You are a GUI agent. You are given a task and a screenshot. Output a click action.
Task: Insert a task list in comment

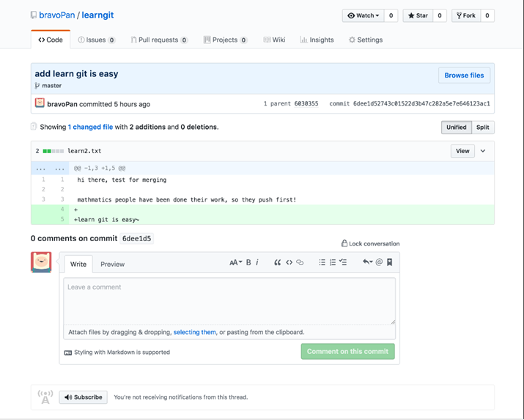(343, 262)
